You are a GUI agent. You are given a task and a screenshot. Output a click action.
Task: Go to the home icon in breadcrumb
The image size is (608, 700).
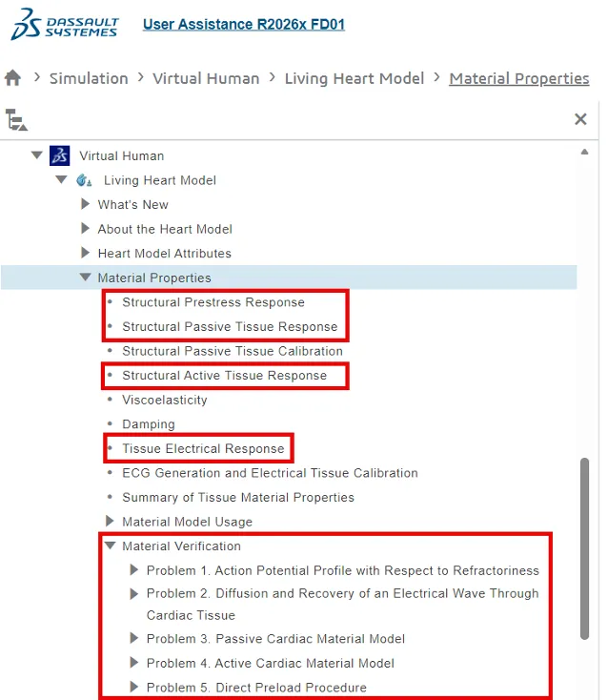coord(13,78)
